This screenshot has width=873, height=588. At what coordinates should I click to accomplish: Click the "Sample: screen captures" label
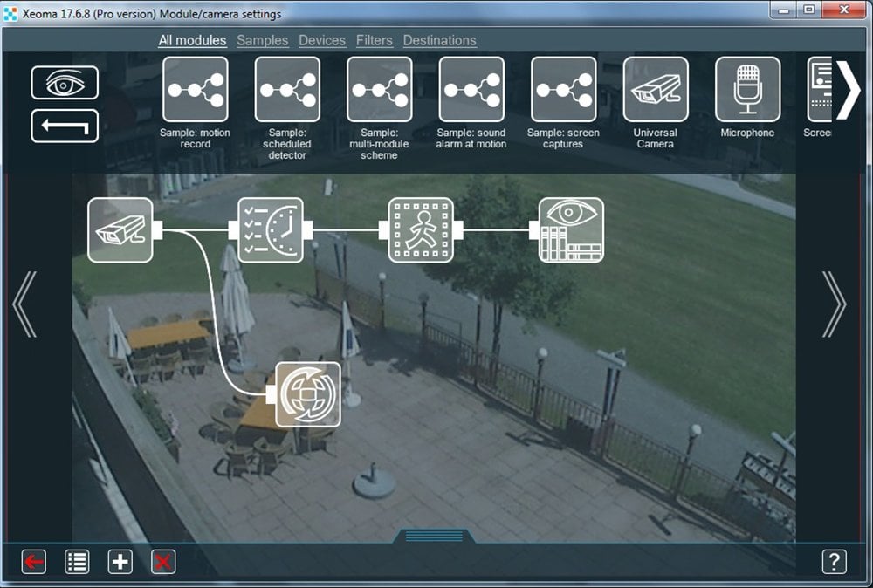pyautogui.click(x=563, y=139)
